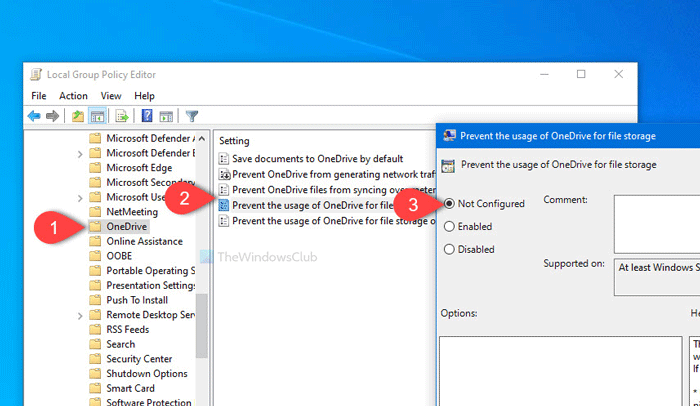
Task: Select highlighted Prevent the usage of OneDrive setting
Action: [x=312, y=205]
